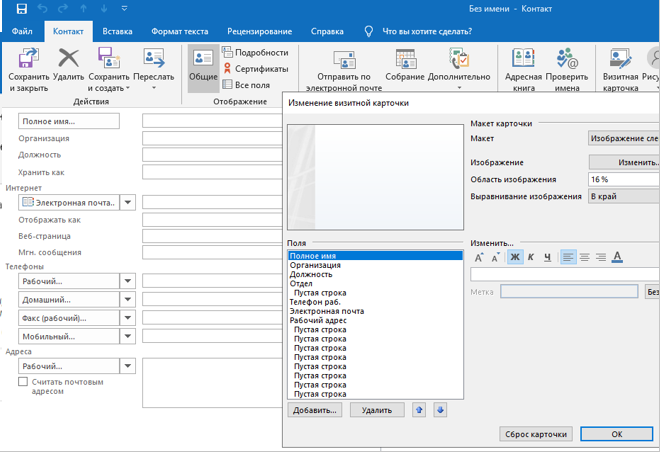The image size is (660, 452).
Task: Click the Save disk icon in title bar
Action: click(21, 9)
